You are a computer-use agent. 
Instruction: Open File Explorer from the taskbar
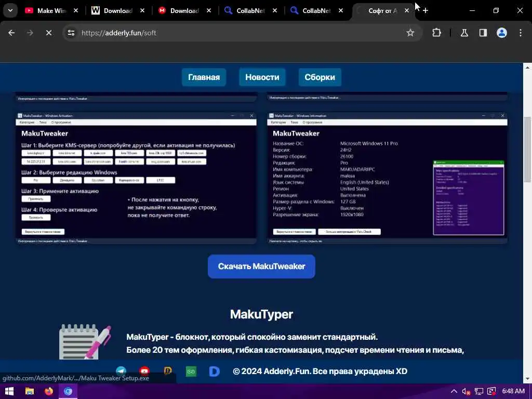click(x=30, y=391)
